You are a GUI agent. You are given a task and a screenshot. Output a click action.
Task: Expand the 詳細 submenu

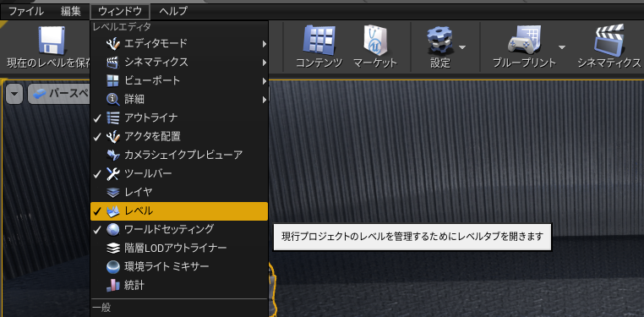tap(179, 99)
